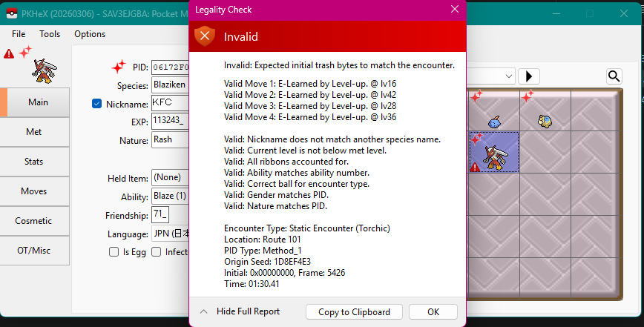The height and width of the screenshot is (327, 644).
Task: Open box search with the magnifying glass
Action: [x=614, y=76]
